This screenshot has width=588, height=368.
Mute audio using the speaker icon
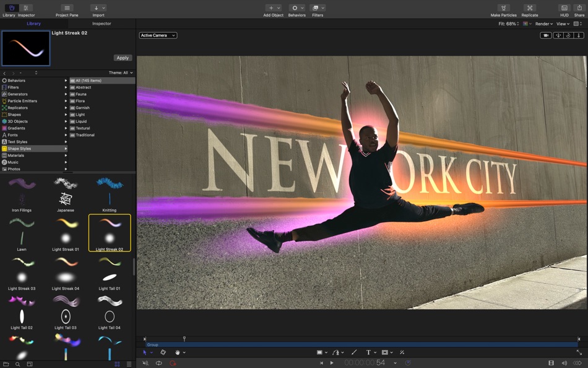[564, 364]
